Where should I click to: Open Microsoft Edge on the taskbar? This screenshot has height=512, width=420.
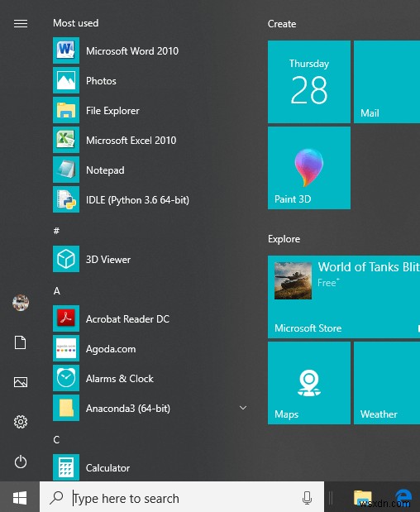coord(403,498)
